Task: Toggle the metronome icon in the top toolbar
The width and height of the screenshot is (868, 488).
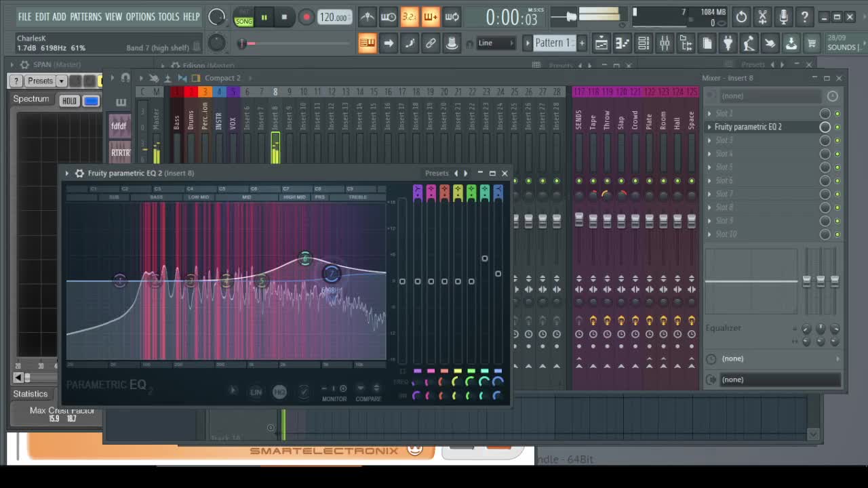Action: pyautogui.click(x=367, y=17)
